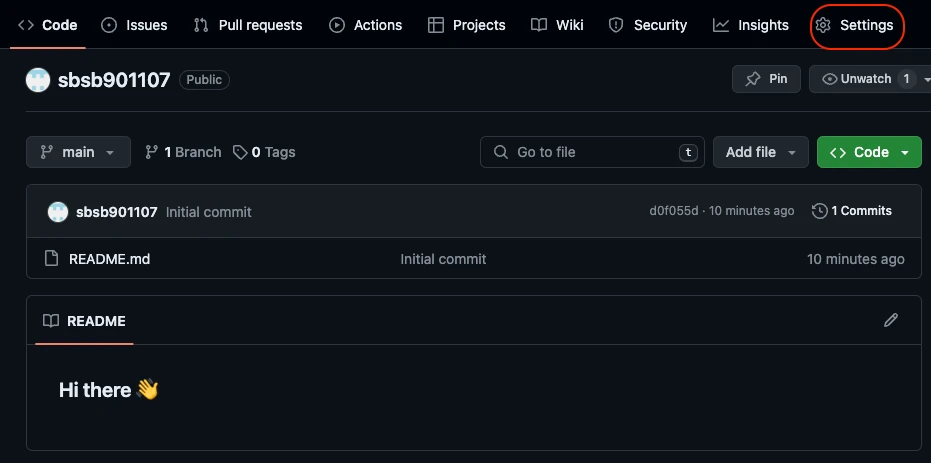Click the Wiki book icon
This screenshot has height=463, width=931.
(539, 25)
